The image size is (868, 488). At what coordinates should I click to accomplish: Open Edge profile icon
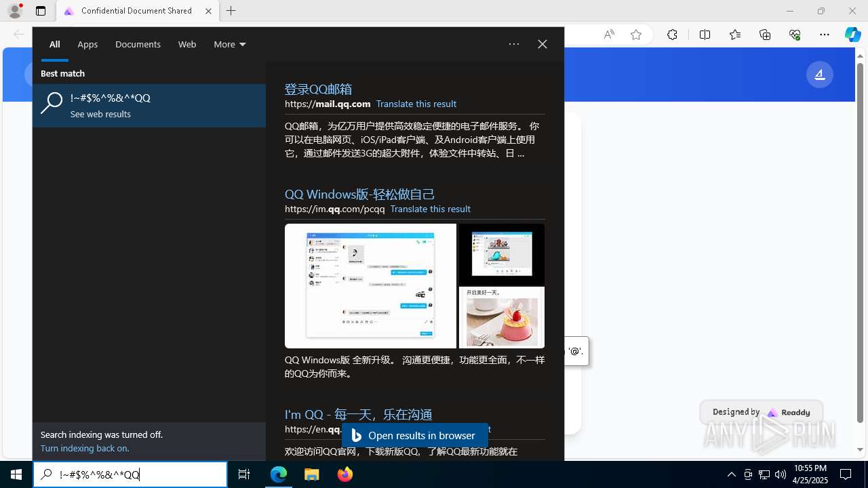[15, 11]
